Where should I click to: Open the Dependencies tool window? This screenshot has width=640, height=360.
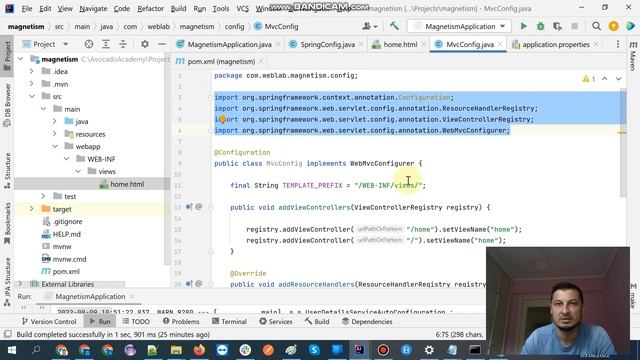[367, 322]
